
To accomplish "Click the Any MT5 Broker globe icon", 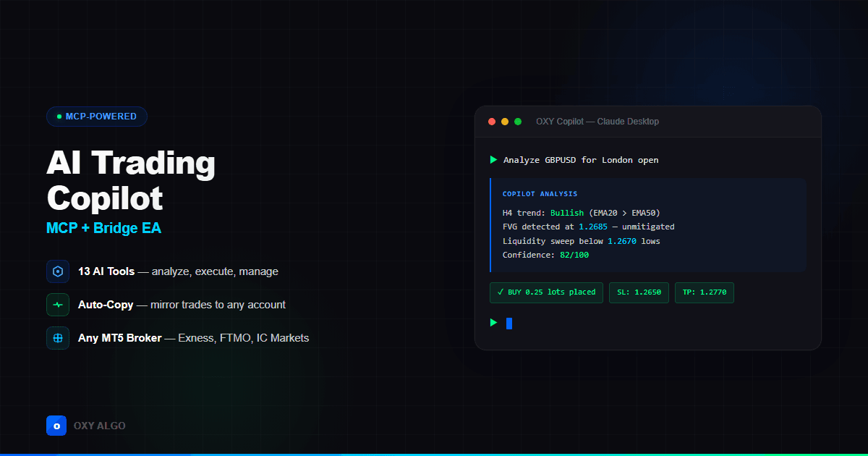I will (58, 338).
